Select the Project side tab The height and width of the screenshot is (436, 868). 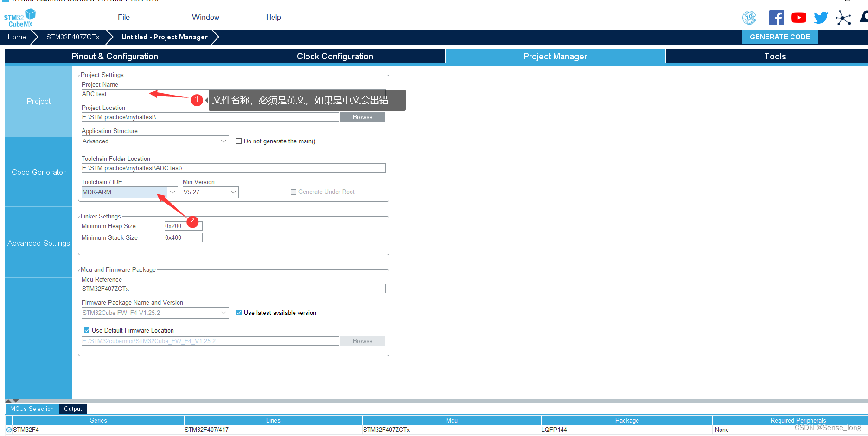point(38,101)
